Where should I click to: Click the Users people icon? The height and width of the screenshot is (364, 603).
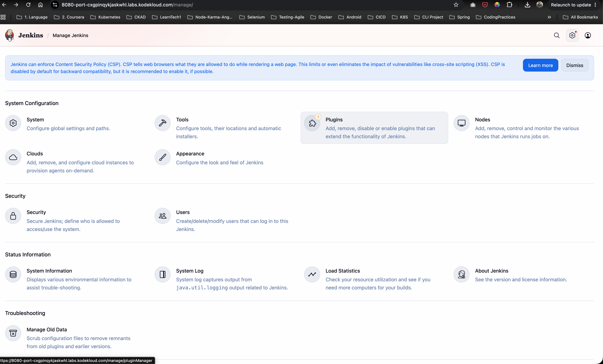tap(162, 216)
